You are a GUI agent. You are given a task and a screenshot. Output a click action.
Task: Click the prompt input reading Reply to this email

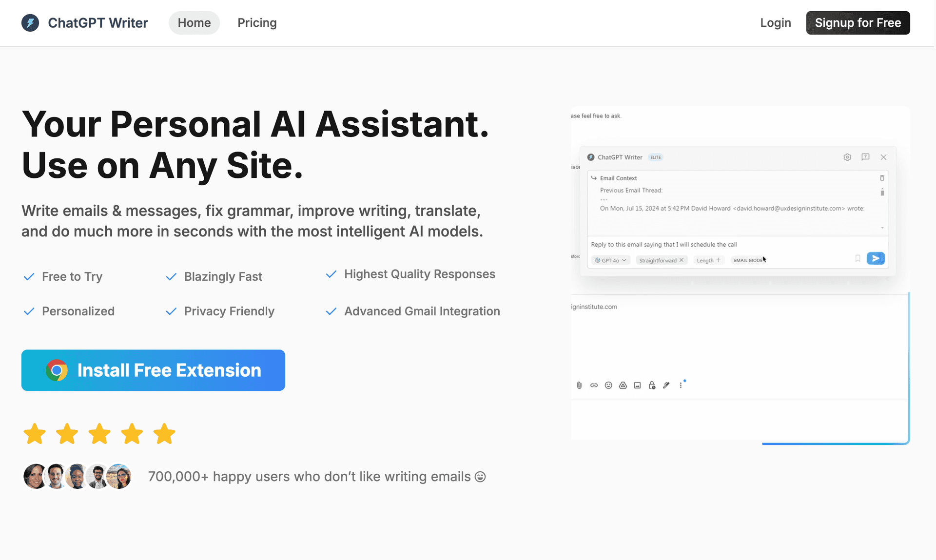pos(738,245)
